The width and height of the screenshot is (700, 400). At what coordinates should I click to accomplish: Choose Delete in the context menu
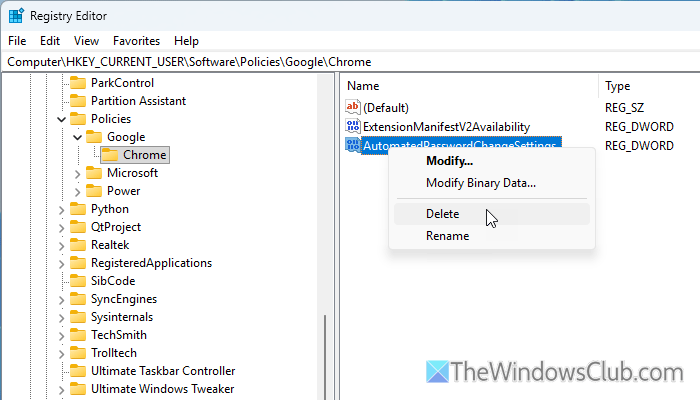click(x=492, y=214)
